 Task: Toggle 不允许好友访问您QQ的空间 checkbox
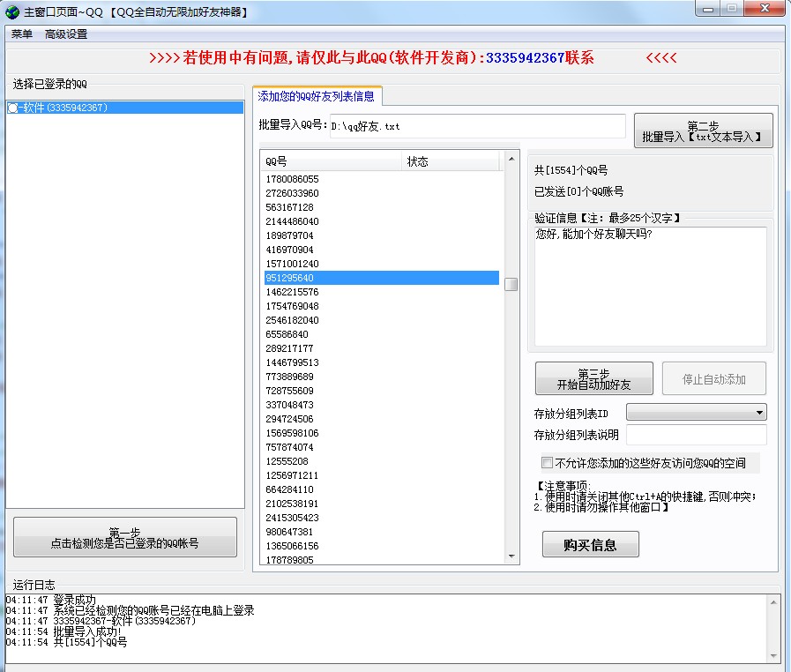(x=547, y=462)
